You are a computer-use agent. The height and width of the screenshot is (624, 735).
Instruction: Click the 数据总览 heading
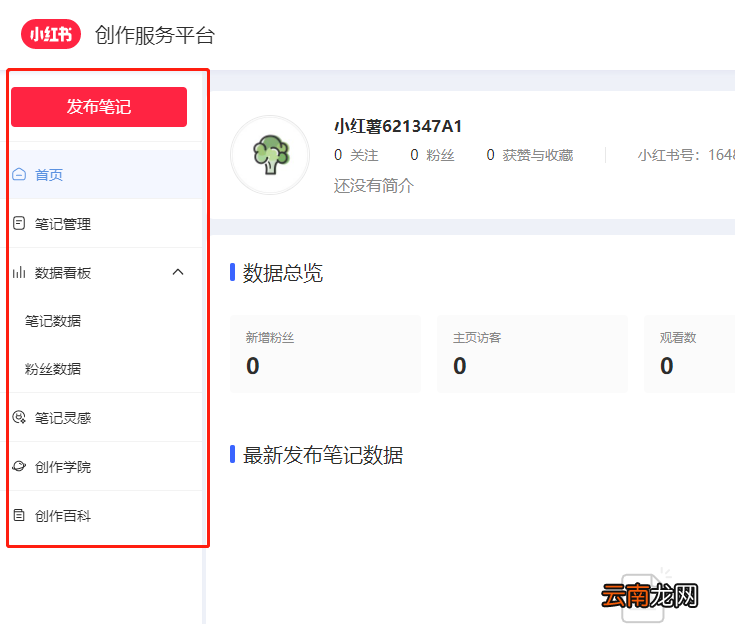283,273
